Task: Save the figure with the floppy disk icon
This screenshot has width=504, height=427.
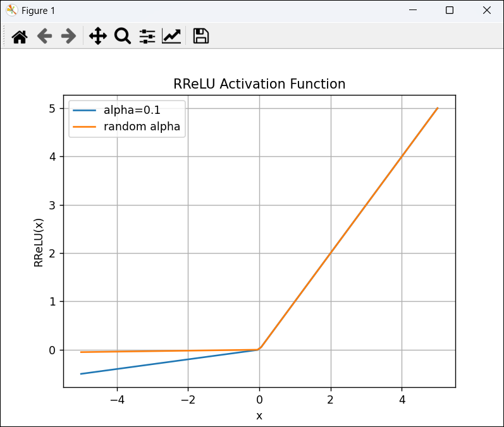Action: tap(201, 36)
